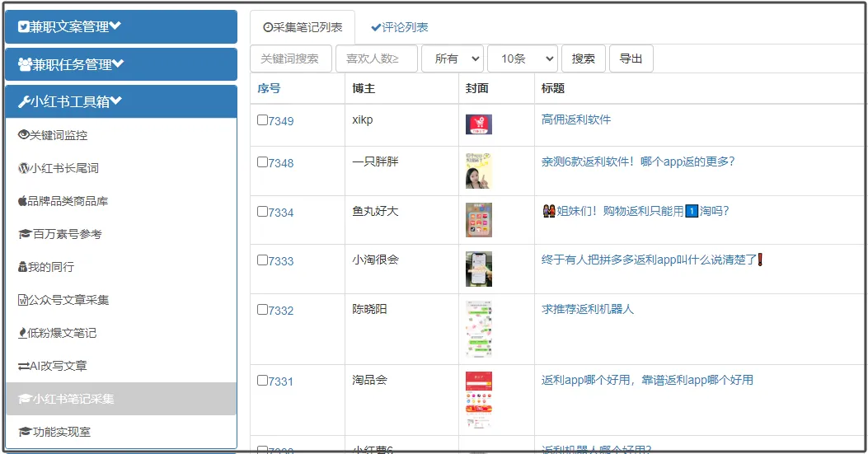The width and height of the screenshot is (868, 454).
Task: Click cover thumbnail of row 7348
Action: [x=479, y=171]
